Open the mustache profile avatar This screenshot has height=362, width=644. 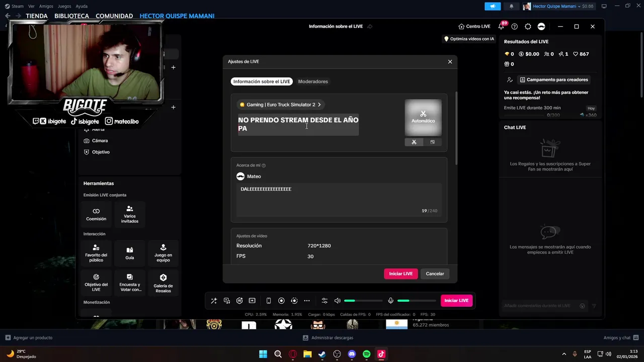(541, 27)
